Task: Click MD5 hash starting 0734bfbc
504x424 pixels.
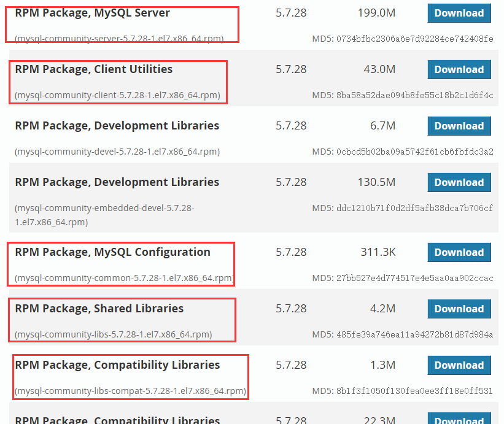Action: (x=414, y=39)
